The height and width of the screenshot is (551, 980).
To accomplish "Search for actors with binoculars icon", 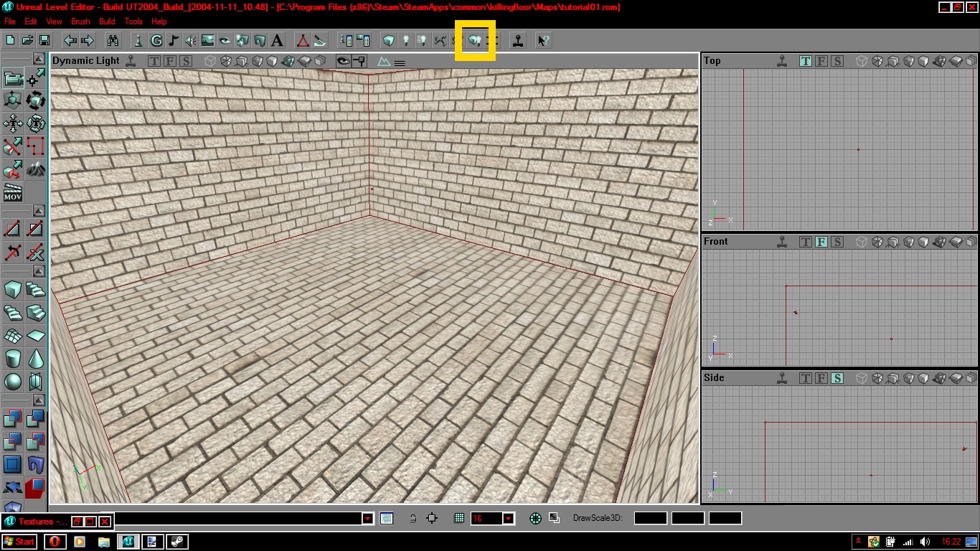I will 113,41.
